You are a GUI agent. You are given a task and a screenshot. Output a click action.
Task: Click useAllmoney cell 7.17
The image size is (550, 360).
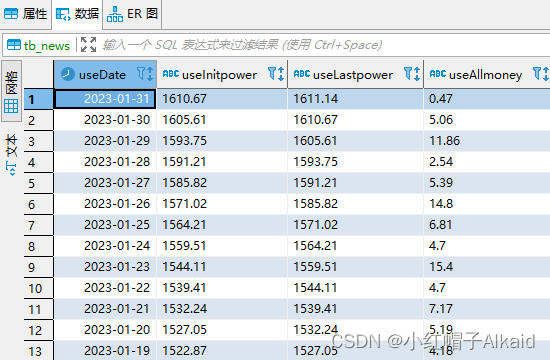[x=487, y=309]
